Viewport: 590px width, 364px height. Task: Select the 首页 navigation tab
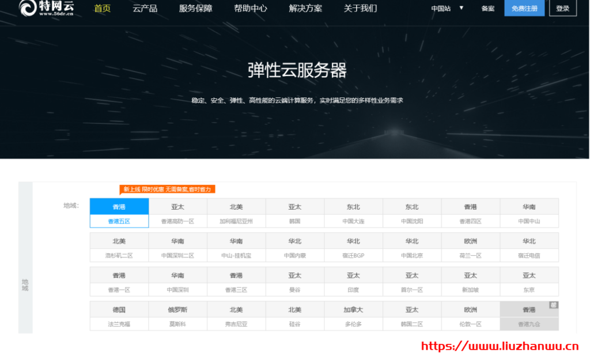coord(101,9)
